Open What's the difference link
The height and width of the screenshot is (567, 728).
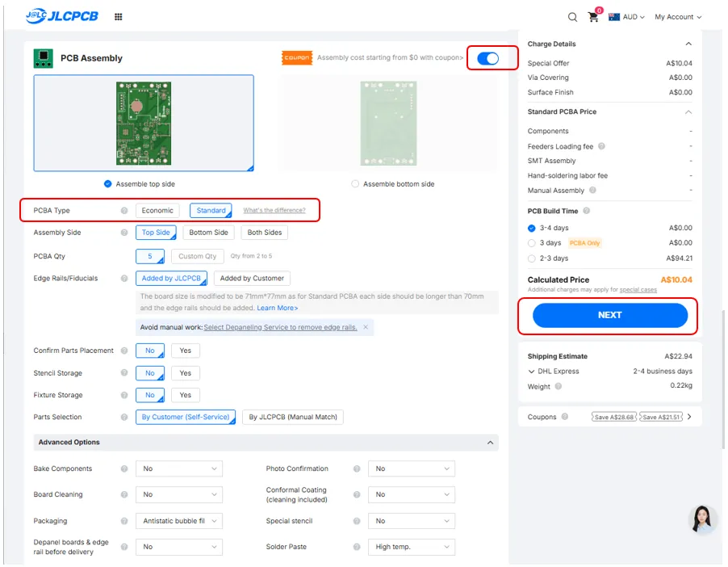[274, 211]
